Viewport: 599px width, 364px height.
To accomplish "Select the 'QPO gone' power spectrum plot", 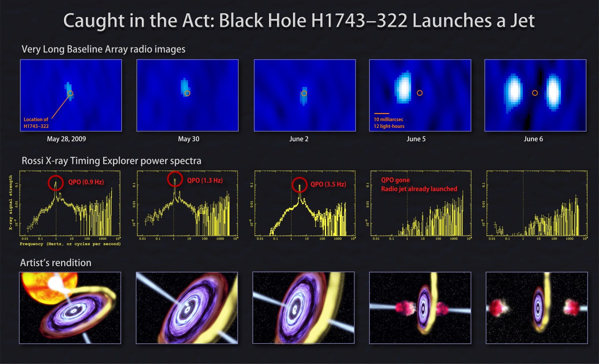I will click(x=421, y=203).
